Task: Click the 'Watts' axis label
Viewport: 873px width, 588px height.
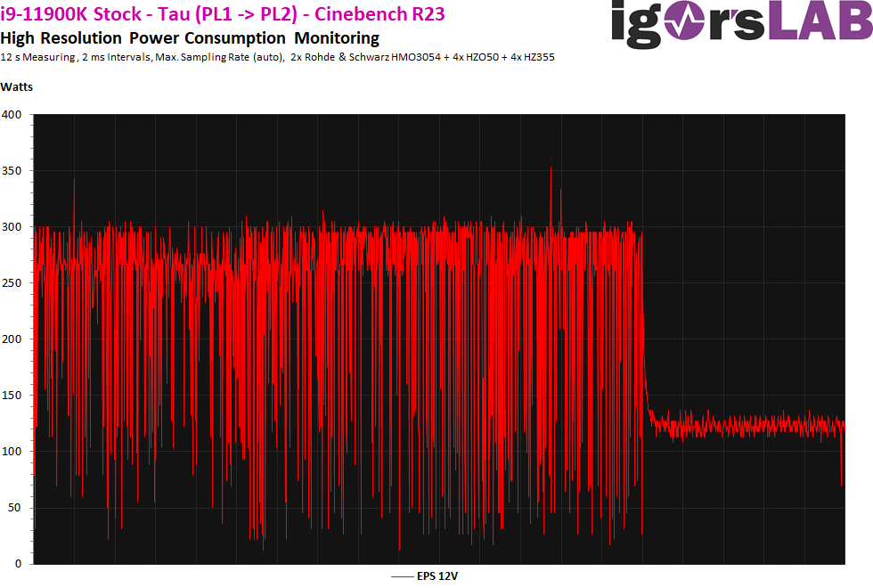Action: [x=17, y=87]
